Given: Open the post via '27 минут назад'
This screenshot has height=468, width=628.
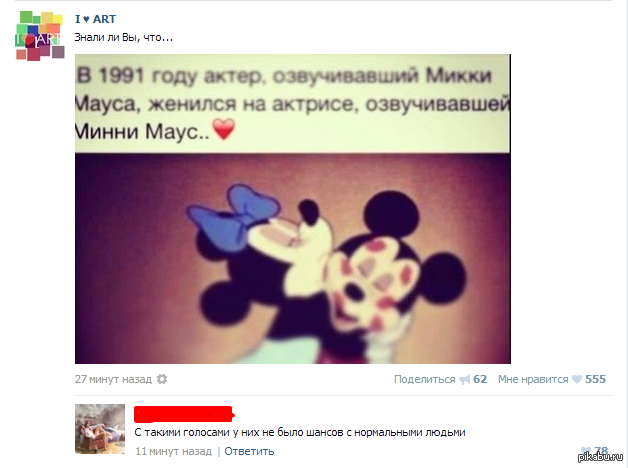Looking at the screenshot, I should point(113,379).
